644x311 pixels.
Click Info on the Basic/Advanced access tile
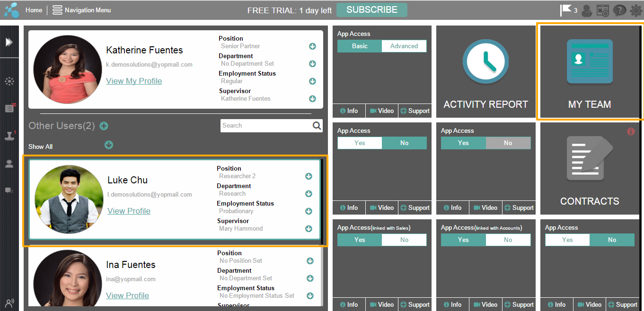(349, 111)
